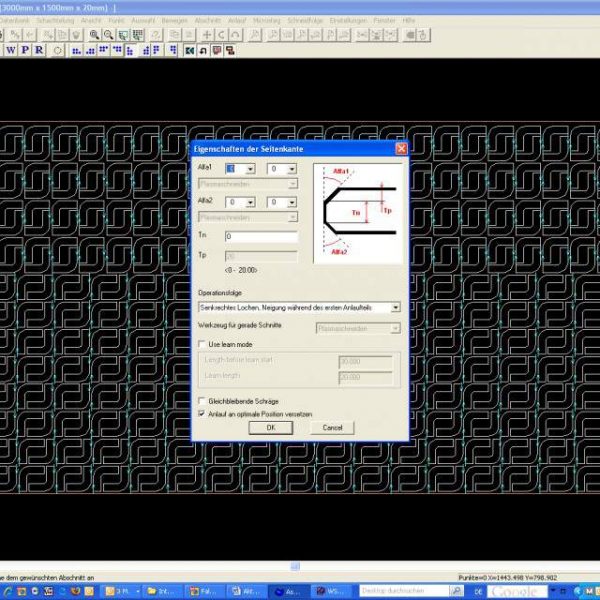The width and height of the screenshot is (600, 600).
Task: Close the Eigenschaften der Seitenkante dialog
Action: click(x=401, y=148)
